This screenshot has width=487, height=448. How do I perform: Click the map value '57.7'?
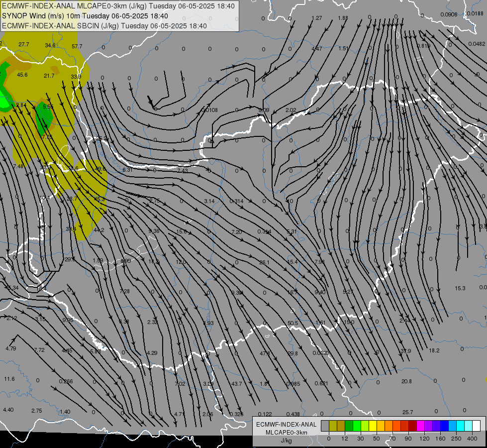point(77,46)
